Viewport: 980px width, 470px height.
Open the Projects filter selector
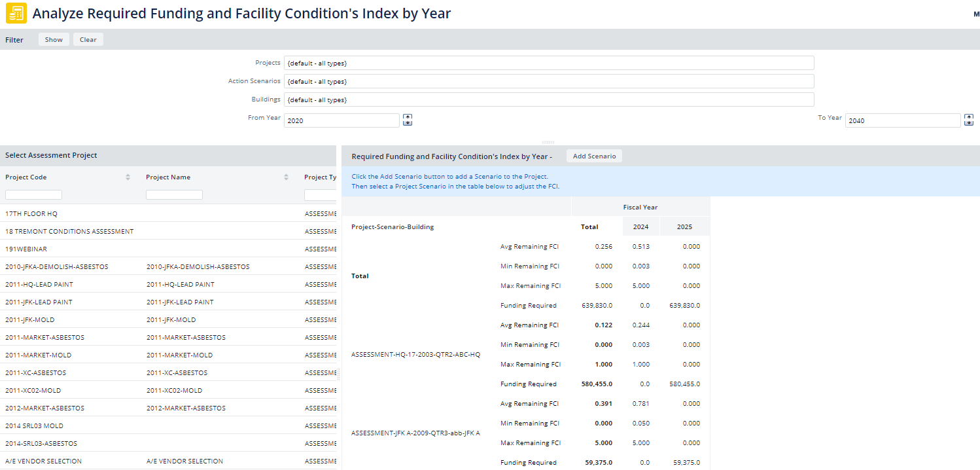548,63
